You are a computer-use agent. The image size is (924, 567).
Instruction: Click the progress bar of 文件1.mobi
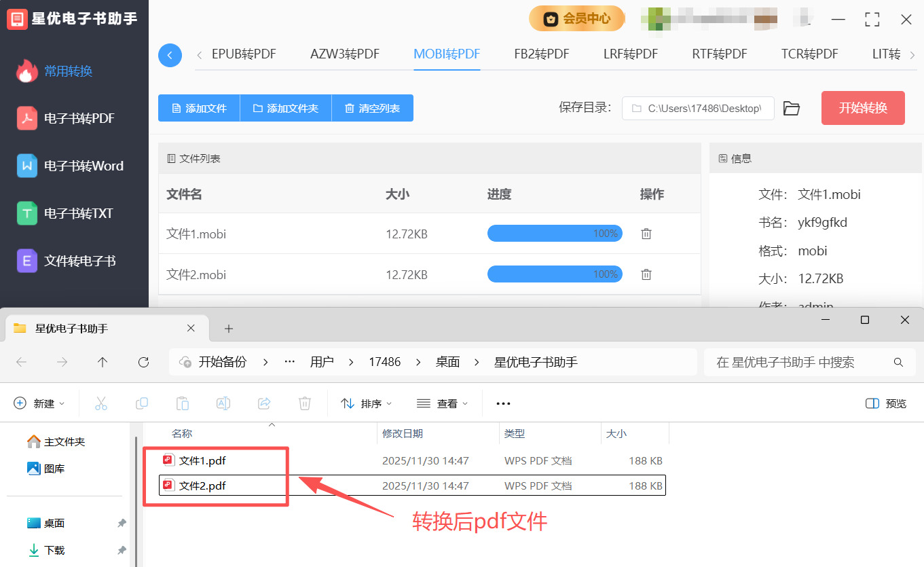tap(555, 234)
